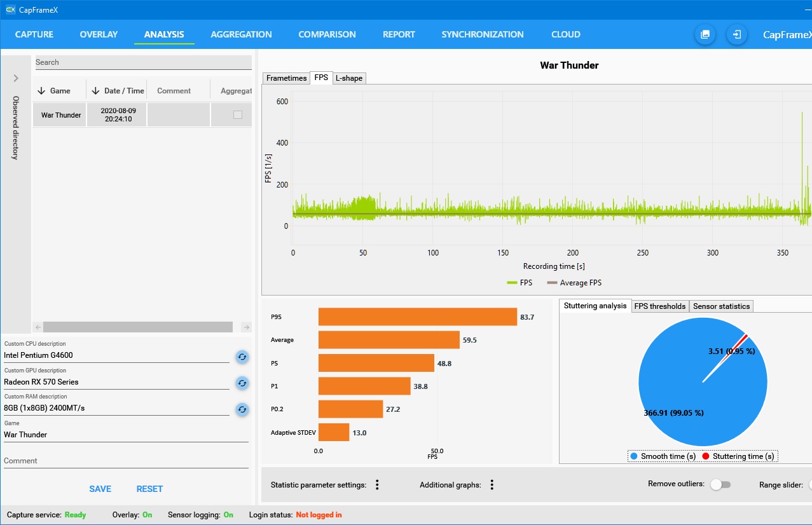Refresh the Custom RAM description
This screenshot has width=812, height=525.
(242, 409)
